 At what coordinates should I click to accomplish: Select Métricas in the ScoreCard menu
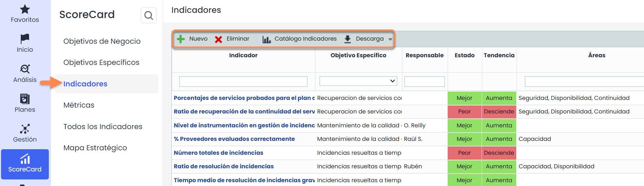pos(79,105)
